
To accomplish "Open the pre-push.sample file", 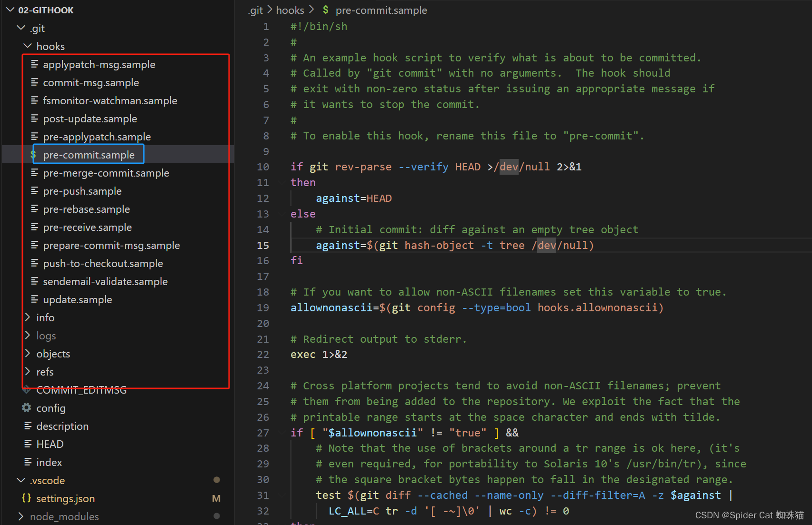I will (x=82, y=191).
